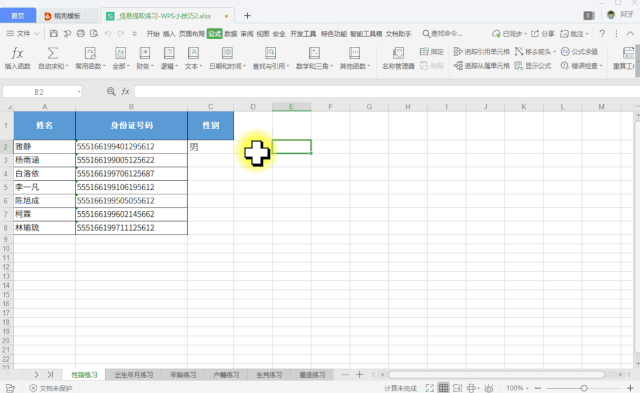Click the Redo arrow icon

(x=121, y=34)
